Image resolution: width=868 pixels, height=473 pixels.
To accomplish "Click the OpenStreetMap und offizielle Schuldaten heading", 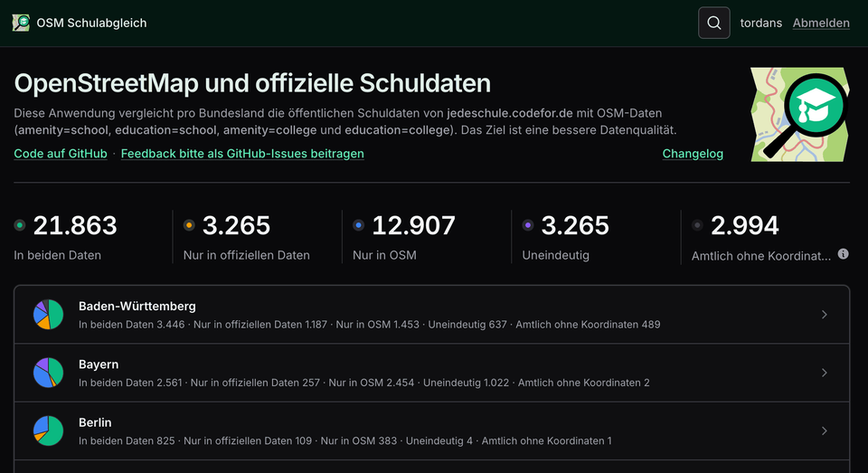I will [x=252, y=83].
